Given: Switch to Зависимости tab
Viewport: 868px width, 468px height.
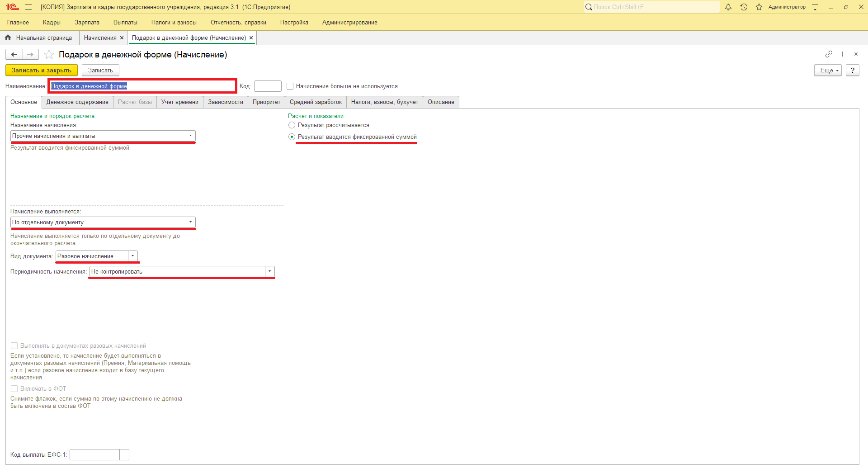Looking at the screenshot, I should pyautogui.click(x=226, y=102).
